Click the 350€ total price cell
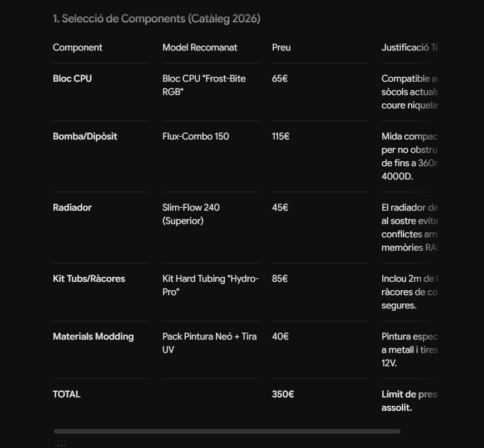 pyautogui.click(x=283, y=394)
